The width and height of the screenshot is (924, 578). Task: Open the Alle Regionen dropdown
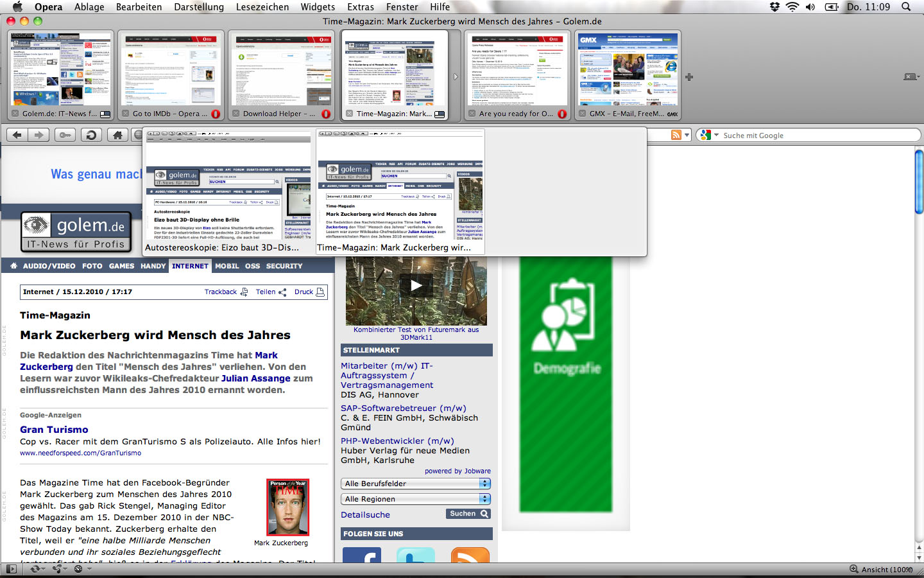484,499
